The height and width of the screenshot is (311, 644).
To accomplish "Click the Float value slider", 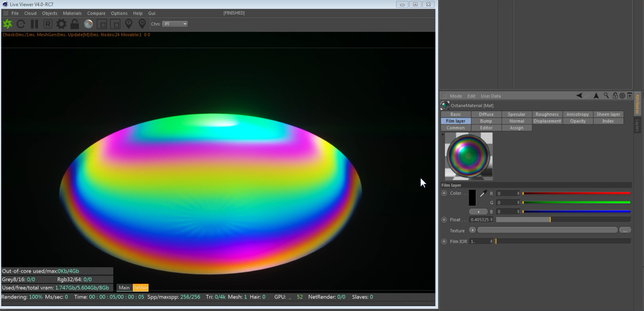I will (x=563, y=220).
